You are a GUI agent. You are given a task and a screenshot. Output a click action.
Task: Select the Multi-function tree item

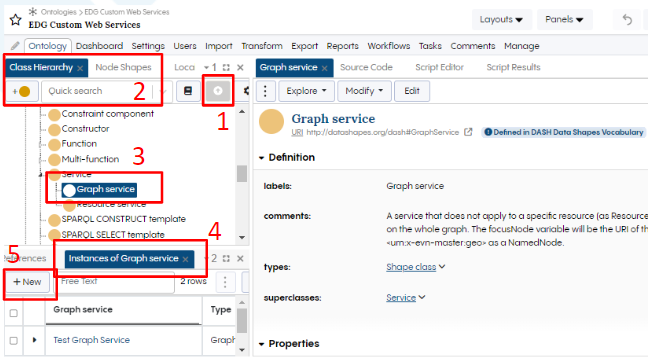[90, 159]
